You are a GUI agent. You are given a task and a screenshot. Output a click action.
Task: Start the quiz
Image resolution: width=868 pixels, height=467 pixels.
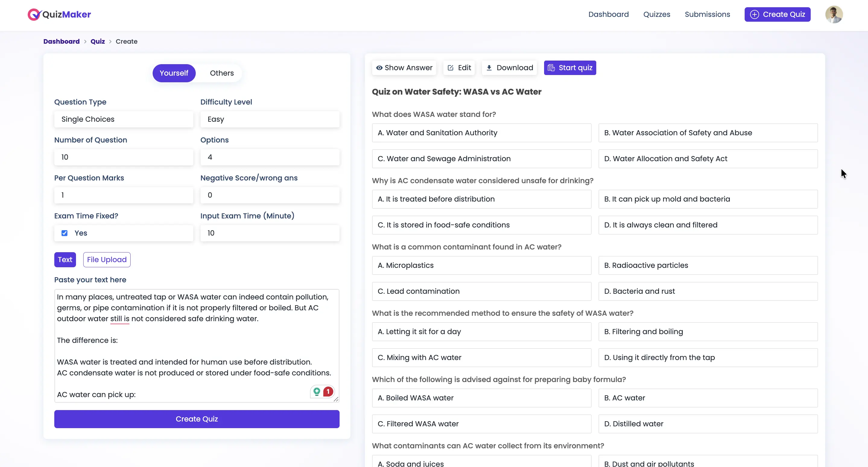[x=570, y=68]
